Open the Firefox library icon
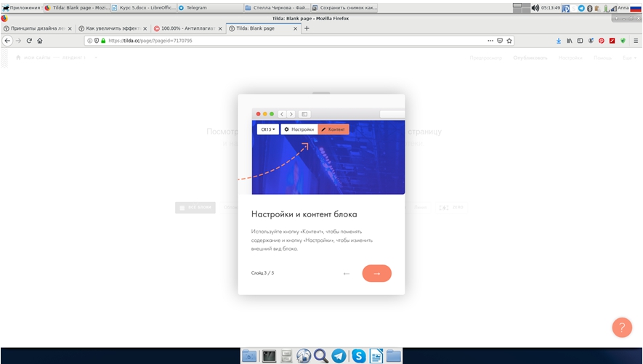643x364 pixels. 569,41
